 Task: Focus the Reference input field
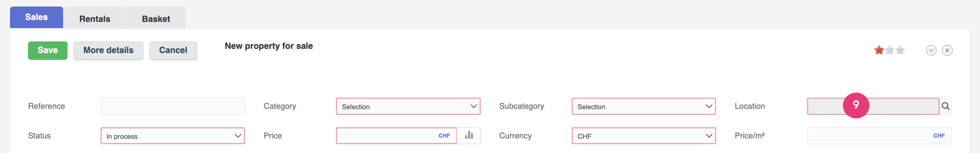[173, 106]
